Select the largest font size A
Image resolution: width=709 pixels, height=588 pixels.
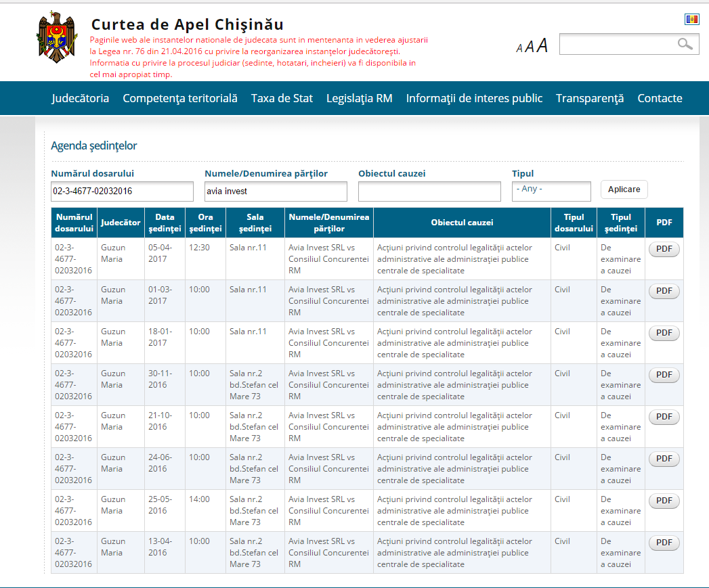542,45
